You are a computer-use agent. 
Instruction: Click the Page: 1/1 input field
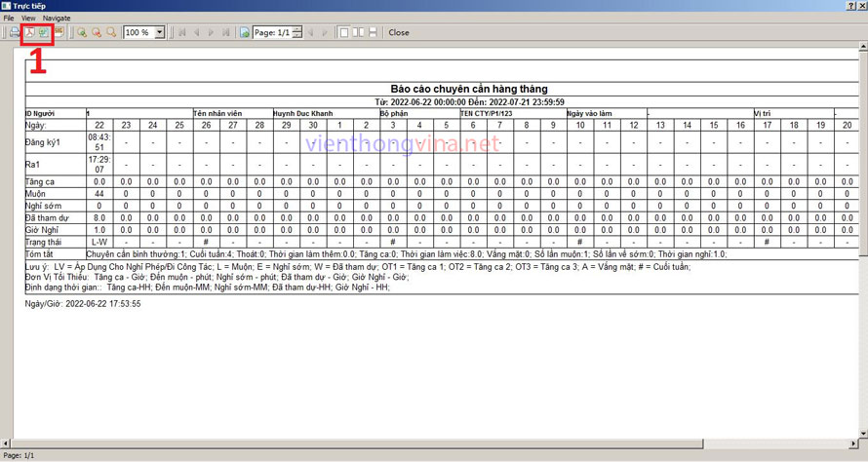point(272,32)
